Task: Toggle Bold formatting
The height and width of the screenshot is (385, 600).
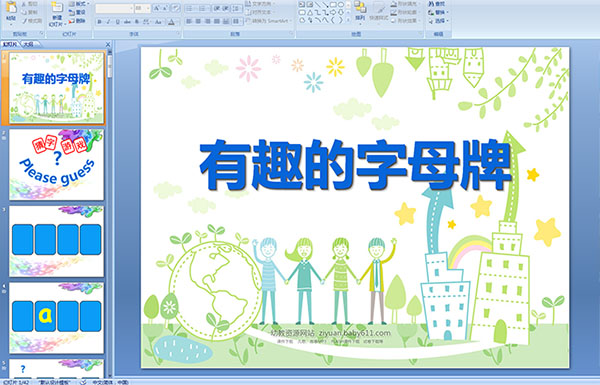Action: click(99, 22)
